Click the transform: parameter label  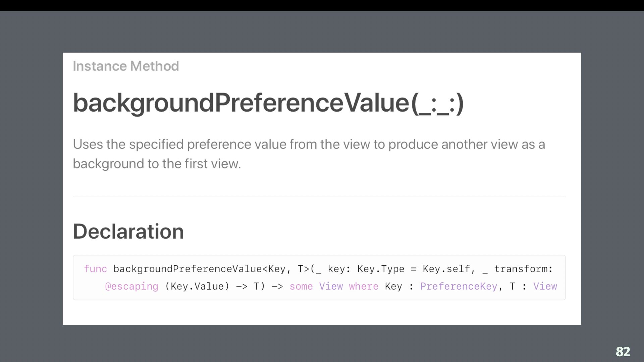[x=523, y=269]
